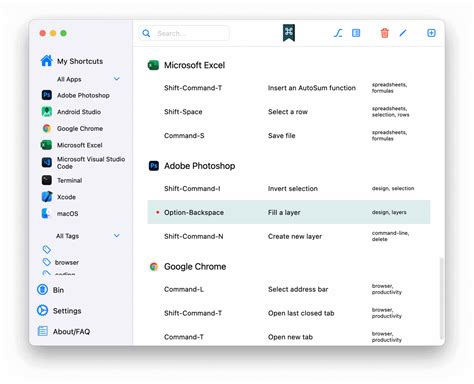Select Command-T shortcut text
Viewport: 474px width, 384px height.
point(184,337)
